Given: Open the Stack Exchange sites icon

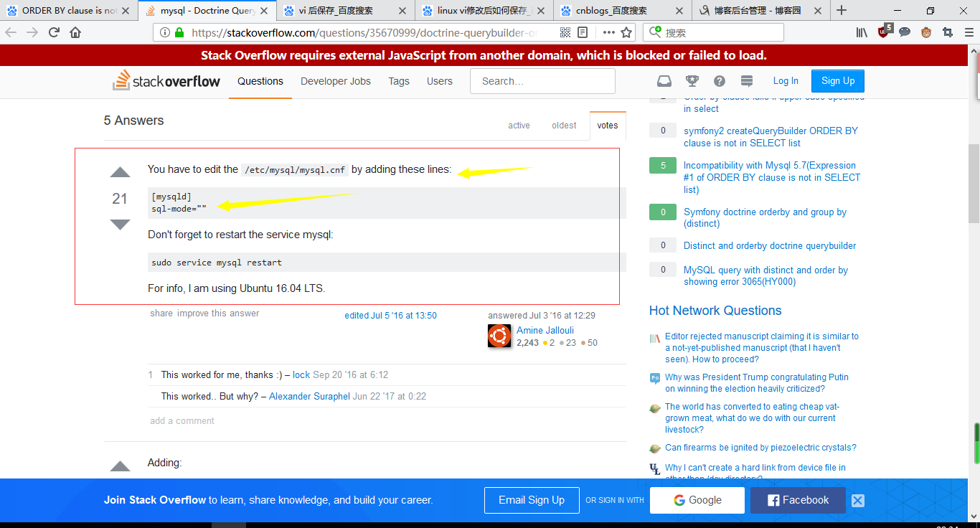Looking at the screenshot, I should coord(747,81).
